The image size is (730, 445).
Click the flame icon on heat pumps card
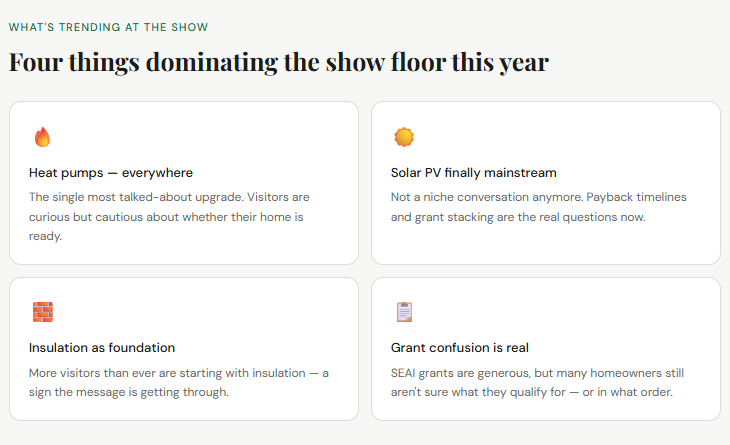(42, 137)
